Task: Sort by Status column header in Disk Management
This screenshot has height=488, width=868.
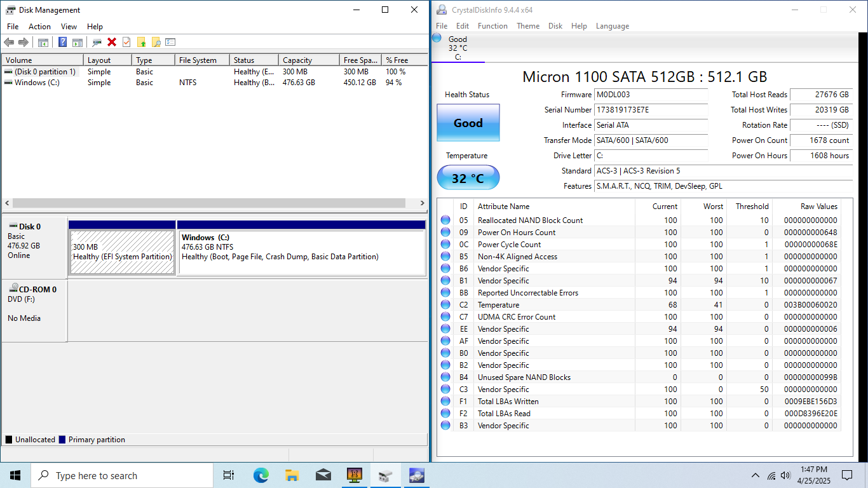Action: coord(254,60)
